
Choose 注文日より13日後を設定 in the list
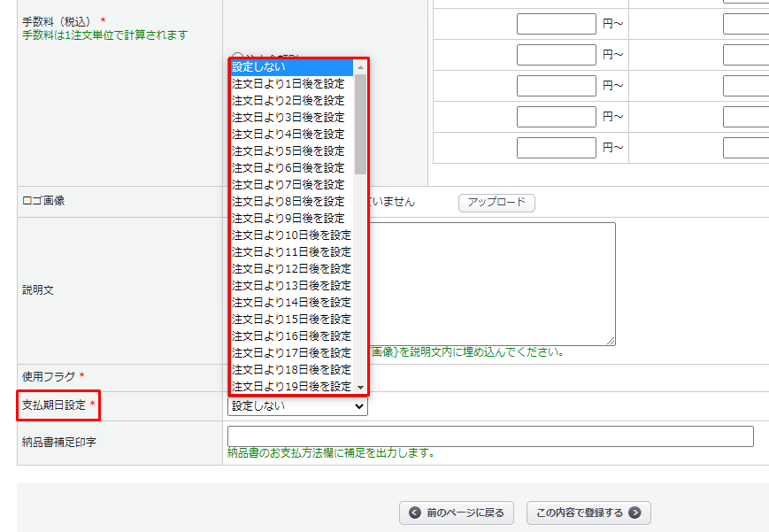(291, 285)
